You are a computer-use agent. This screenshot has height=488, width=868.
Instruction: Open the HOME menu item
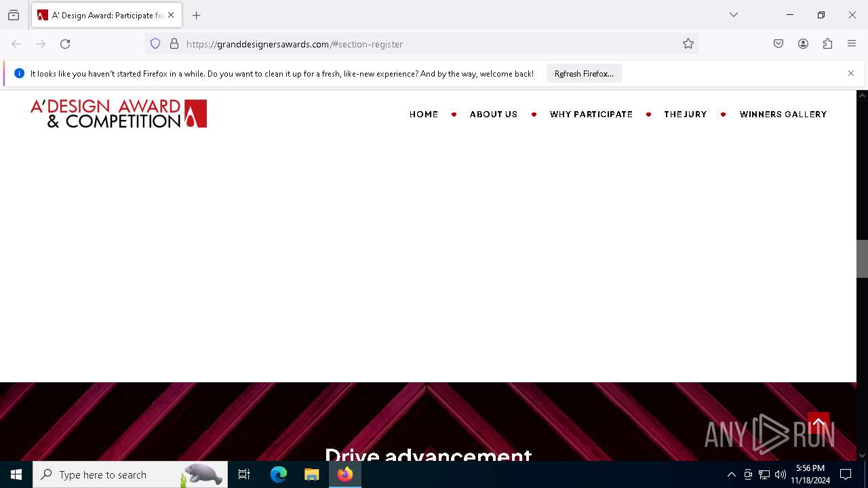coord(424,115)
